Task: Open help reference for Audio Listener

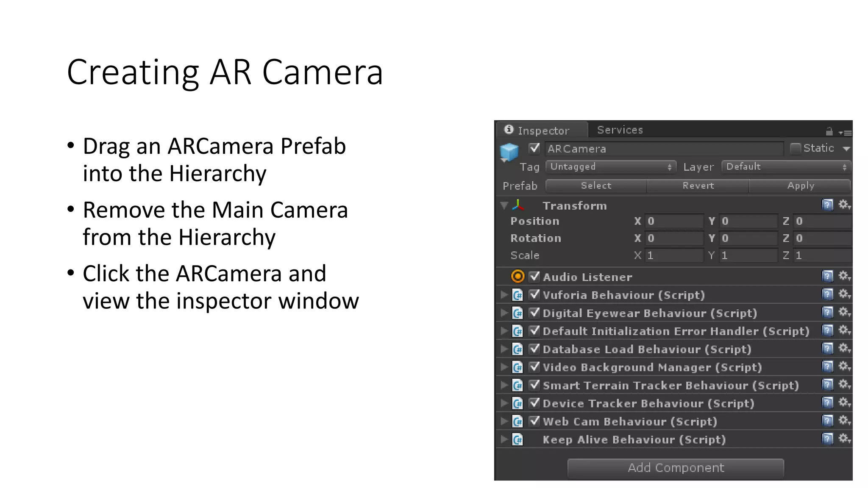Action: tap(827, 276)
